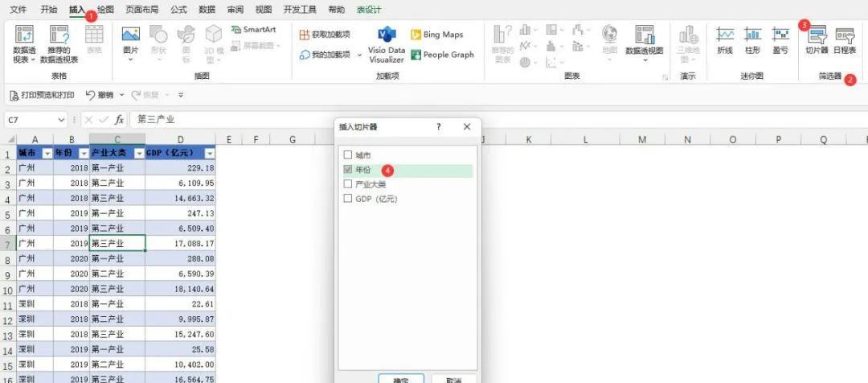Check the 产业大类 checkbox
868x383 pixels.
tap(347, 184)
